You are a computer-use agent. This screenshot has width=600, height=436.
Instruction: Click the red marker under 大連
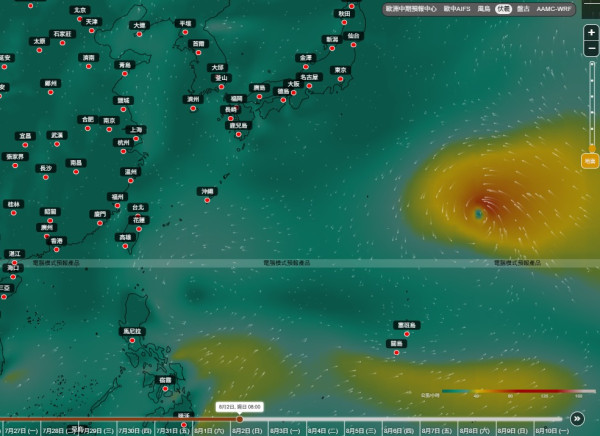139,34
